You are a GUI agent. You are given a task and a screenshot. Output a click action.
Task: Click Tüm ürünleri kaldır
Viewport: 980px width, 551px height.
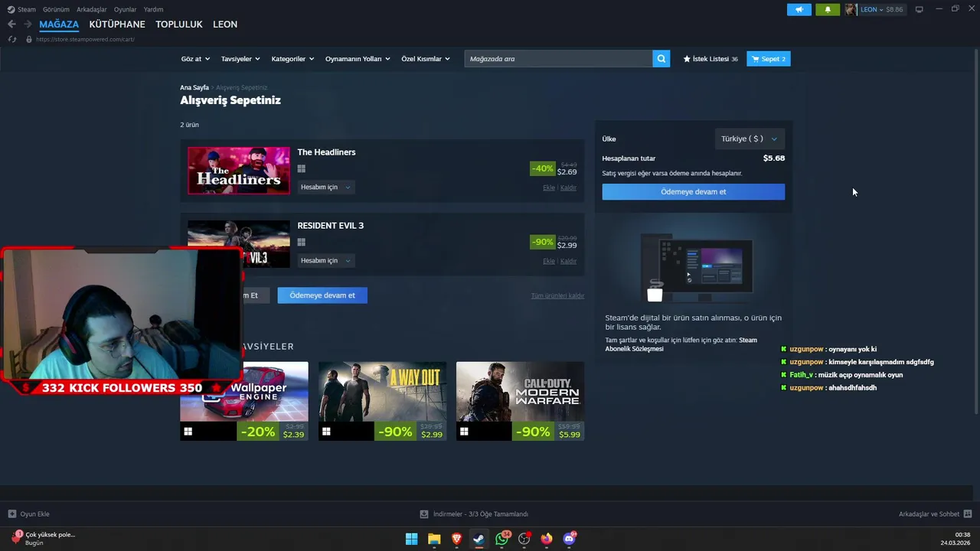coord(557,296)
